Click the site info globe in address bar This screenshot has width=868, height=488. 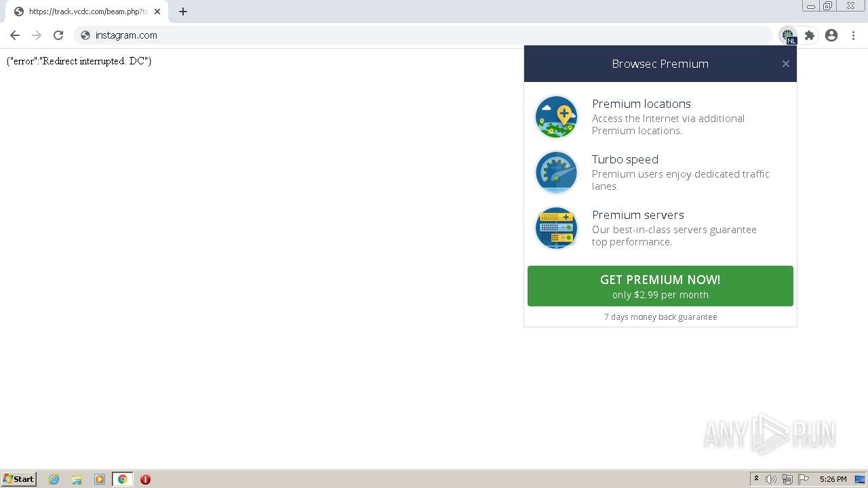[x=85, y=35]
